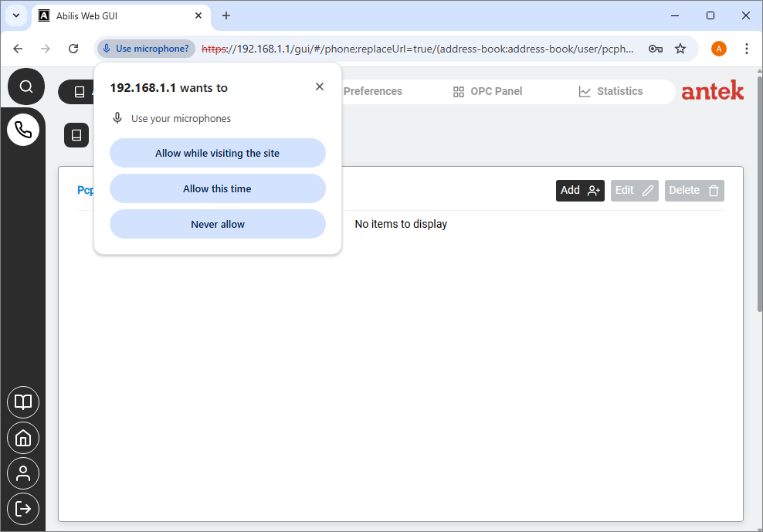Click the logout icon in sidebar
Image resolution: width=763 pixels, height=532 pixels.
(x=23, y=509)
